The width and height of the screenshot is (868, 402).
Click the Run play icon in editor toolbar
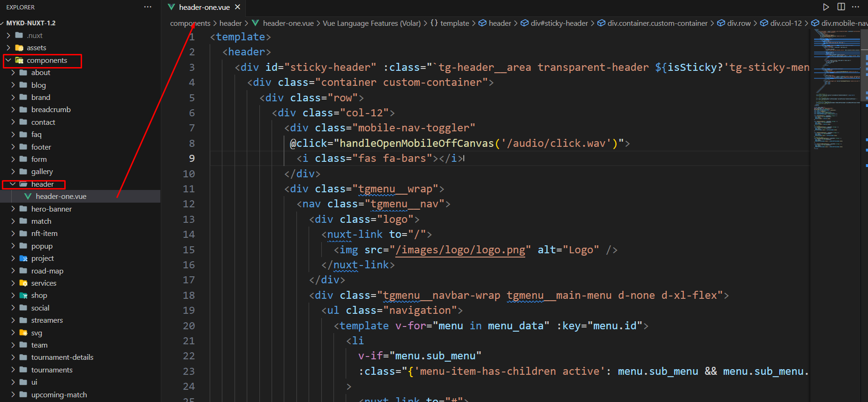click(826, 7)
